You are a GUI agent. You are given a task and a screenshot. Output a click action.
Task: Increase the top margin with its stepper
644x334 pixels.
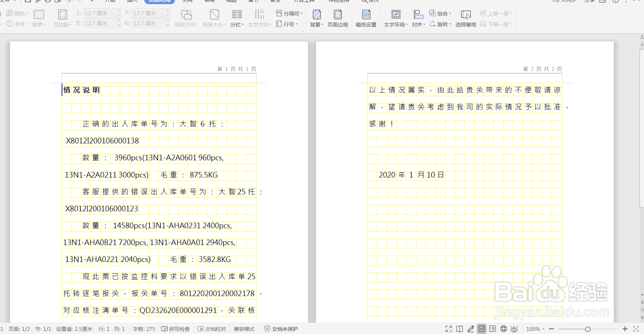point(119,11)
